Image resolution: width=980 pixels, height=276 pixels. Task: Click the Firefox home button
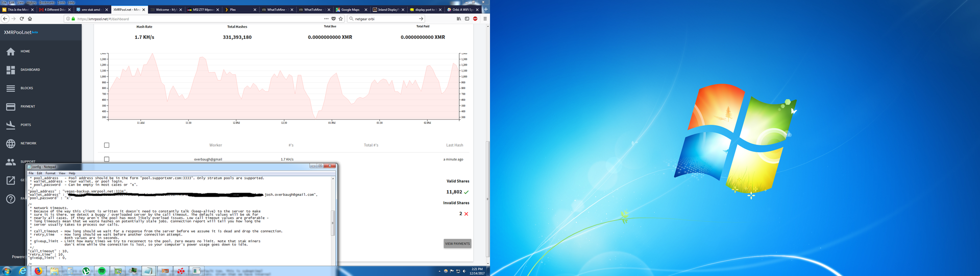(30, 18)
